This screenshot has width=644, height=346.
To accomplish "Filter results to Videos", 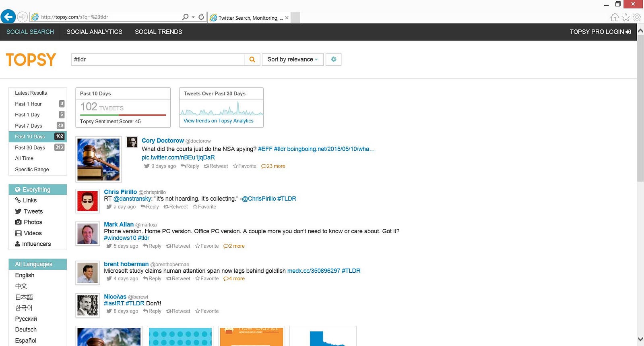I will point(38,233).
